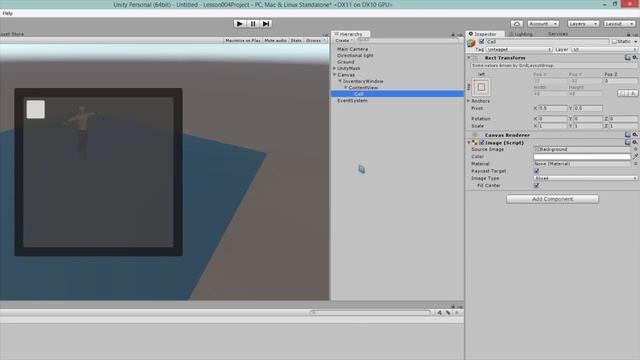This screenshot has height=360, width=640.
Task: Click the Scale X field
Action: click(553, 126)
